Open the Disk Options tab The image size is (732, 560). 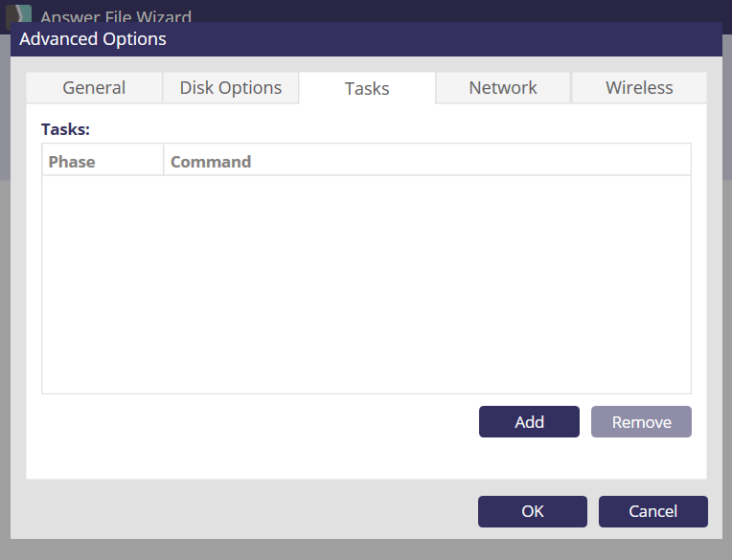click(231, 88)
